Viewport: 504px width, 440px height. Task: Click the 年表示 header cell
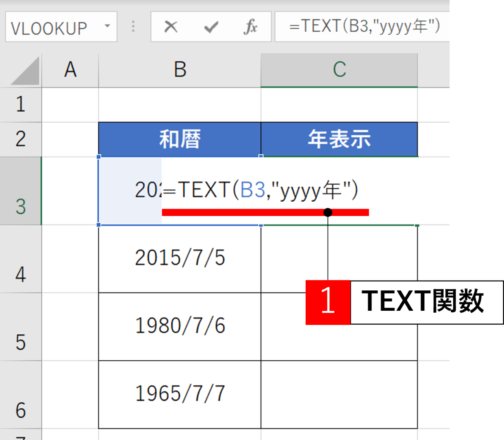tap(339, 139)
